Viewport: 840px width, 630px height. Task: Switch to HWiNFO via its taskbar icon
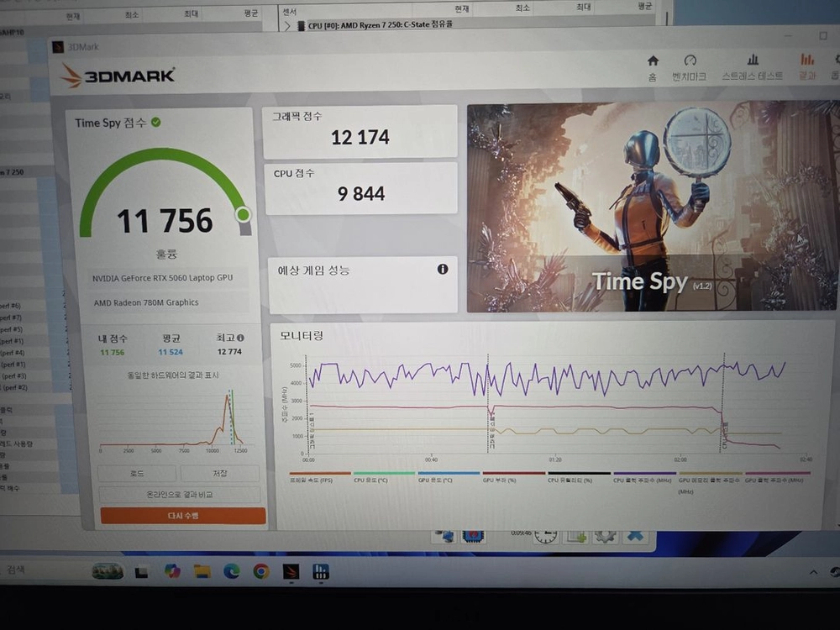coord(320,571)
